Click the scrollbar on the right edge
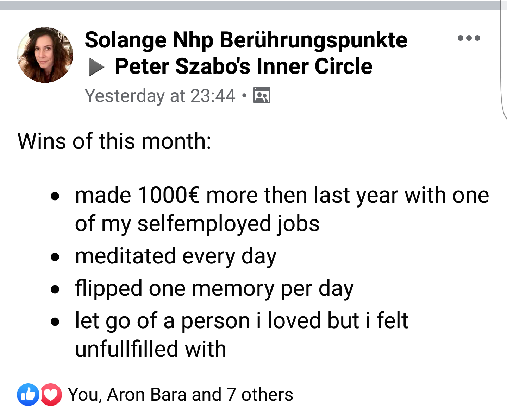This screenshot has height=420, width=507. (x=503, y=60)
